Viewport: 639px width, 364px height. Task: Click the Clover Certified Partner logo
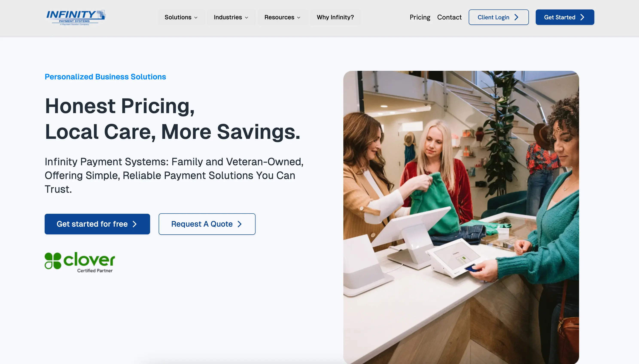tap(80, 262)
